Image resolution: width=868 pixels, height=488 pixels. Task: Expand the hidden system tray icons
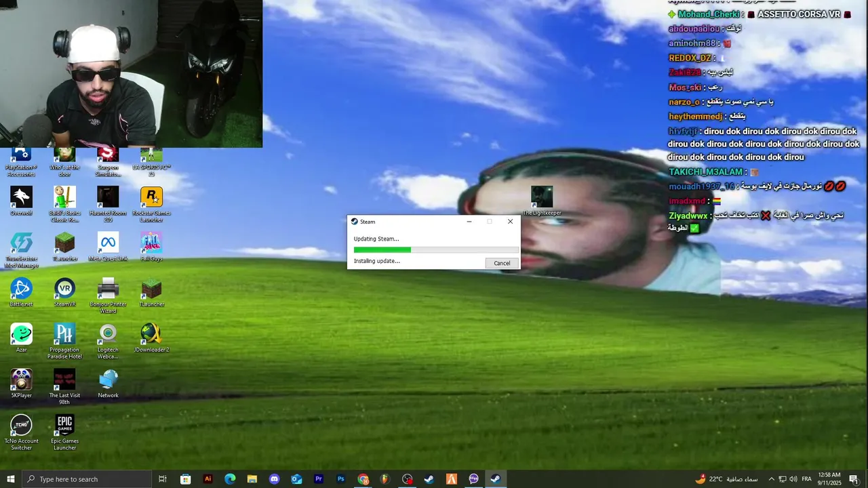click(x=771, y=479)
